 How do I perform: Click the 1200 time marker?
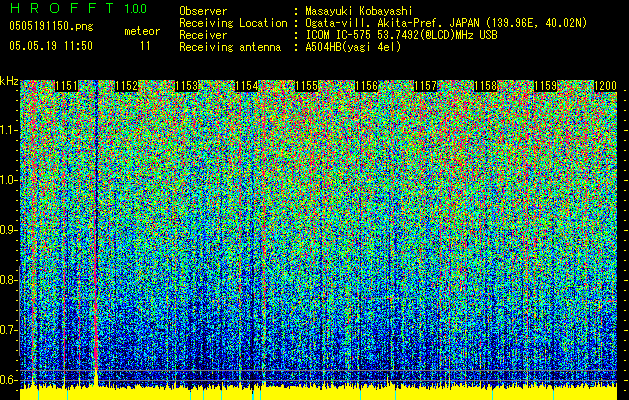pos(605,87)
